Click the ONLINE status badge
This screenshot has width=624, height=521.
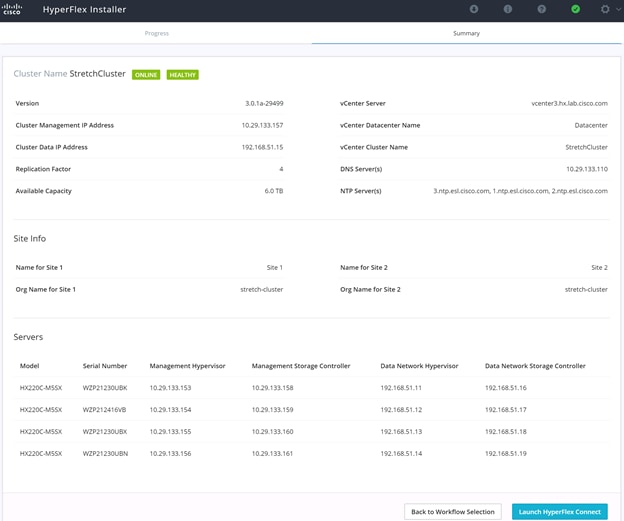click(x=146, y=75)
